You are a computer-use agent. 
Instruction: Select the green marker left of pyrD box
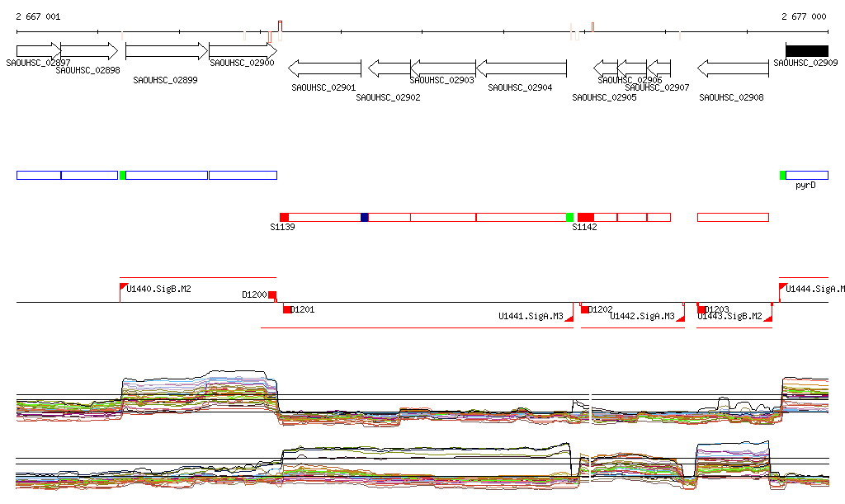tap(782, 175)
